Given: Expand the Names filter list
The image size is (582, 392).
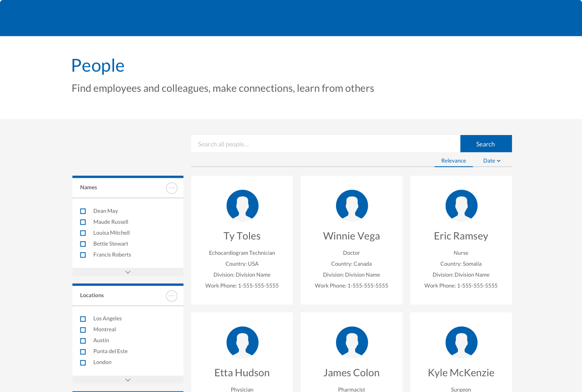Looking at the screenshot, I should point(128,272).
